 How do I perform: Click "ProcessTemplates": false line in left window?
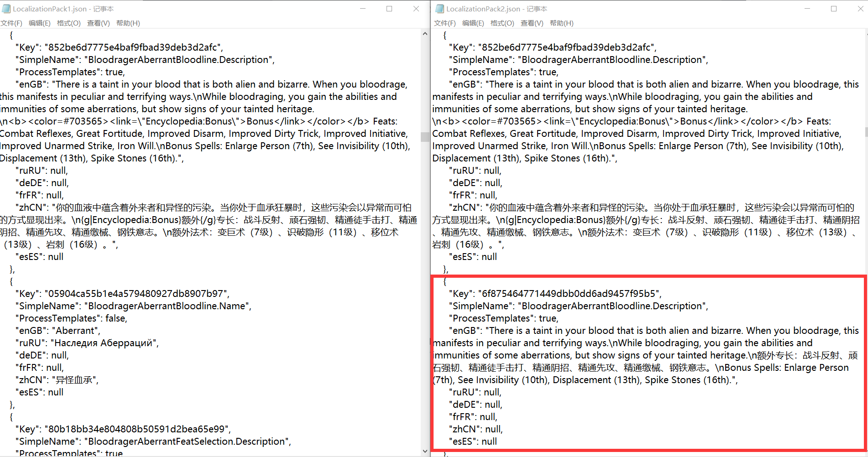72,318
